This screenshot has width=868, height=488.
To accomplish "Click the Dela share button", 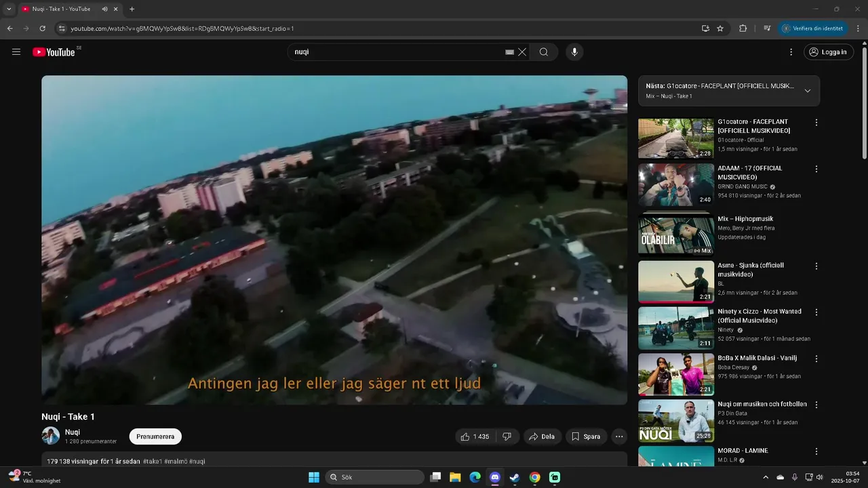I will tap(542, 436).
